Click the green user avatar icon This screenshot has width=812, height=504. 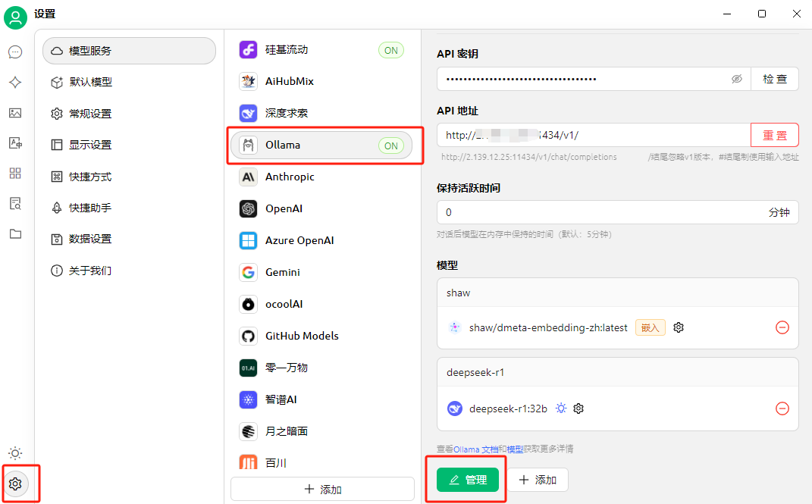click(15, 17)
